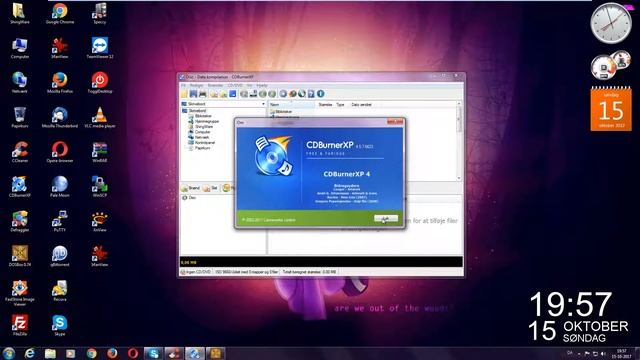This screenshot has width=640, height=360.
Task: Open the Skype desktop shortcut
Action: tap(60, 325)
